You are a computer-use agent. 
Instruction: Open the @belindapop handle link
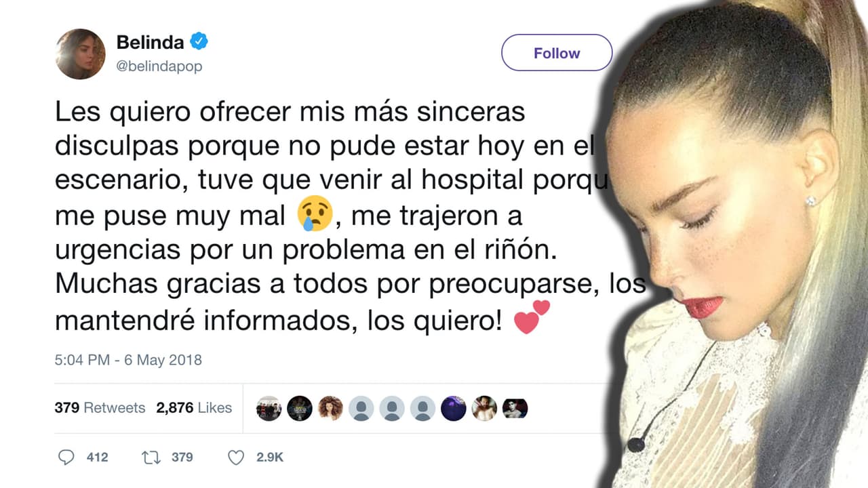point(159,66)
